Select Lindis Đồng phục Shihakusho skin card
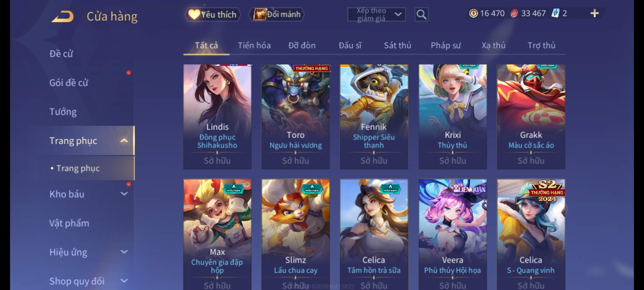The height and width of the screenshot is (290, 644). pyautogui.click(x=217, y=117)
